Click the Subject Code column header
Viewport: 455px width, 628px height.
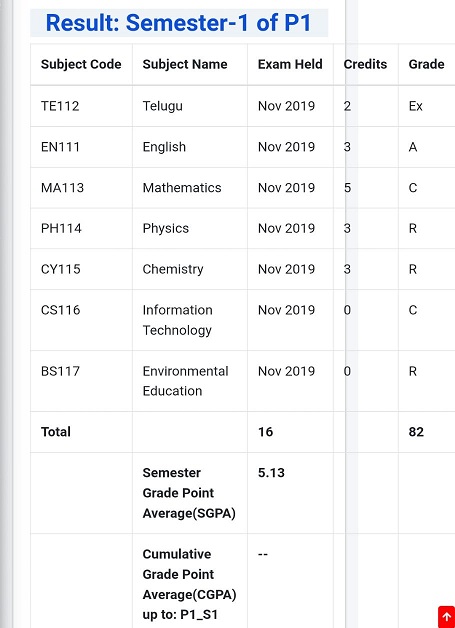[81, 64]
